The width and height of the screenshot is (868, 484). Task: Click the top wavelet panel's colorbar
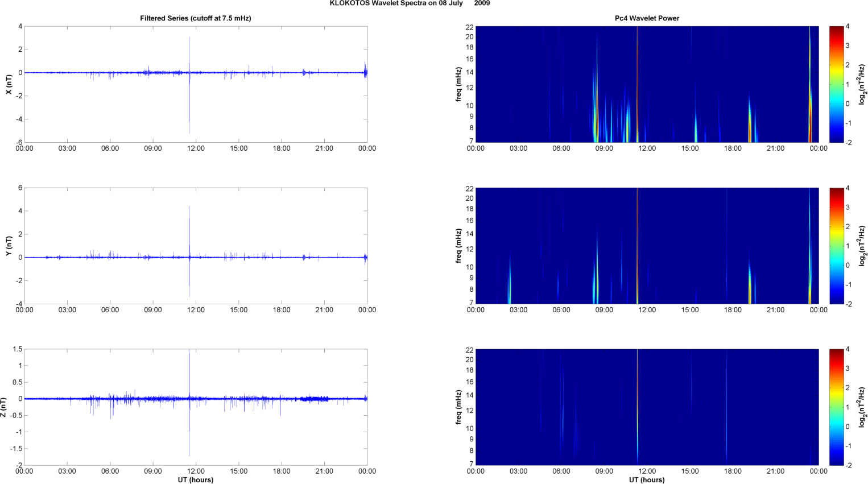pos(836,84)
